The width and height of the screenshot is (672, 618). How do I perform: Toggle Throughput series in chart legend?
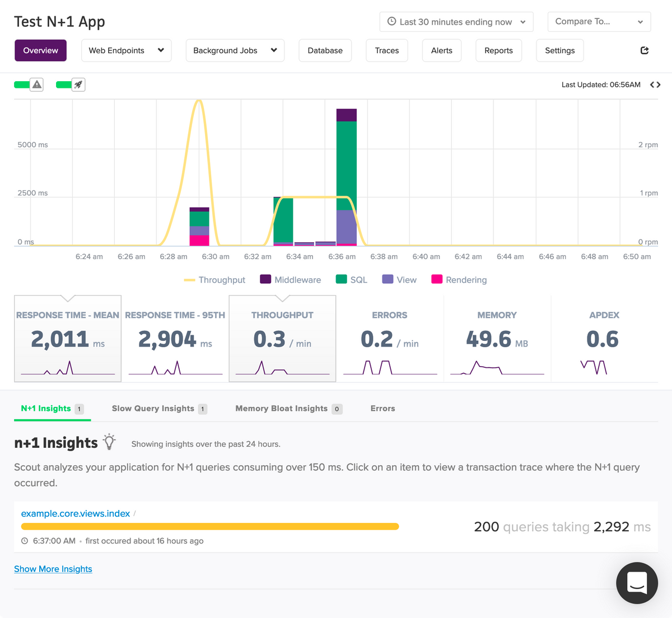coord(214,280)
